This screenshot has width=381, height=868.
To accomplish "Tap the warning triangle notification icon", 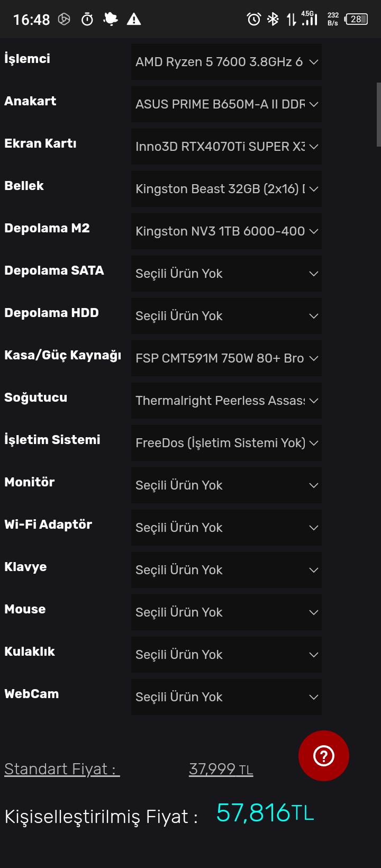I will 134,20.
